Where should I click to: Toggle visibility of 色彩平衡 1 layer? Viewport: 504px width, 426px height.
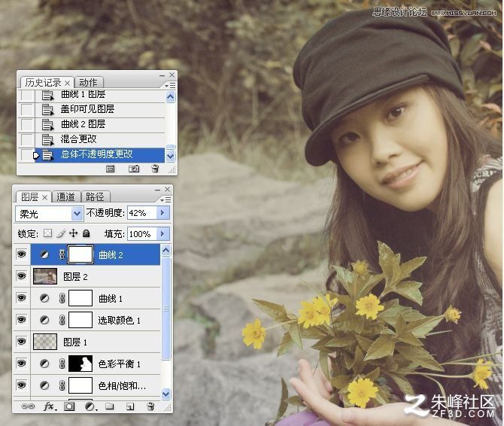click(22, 364)
